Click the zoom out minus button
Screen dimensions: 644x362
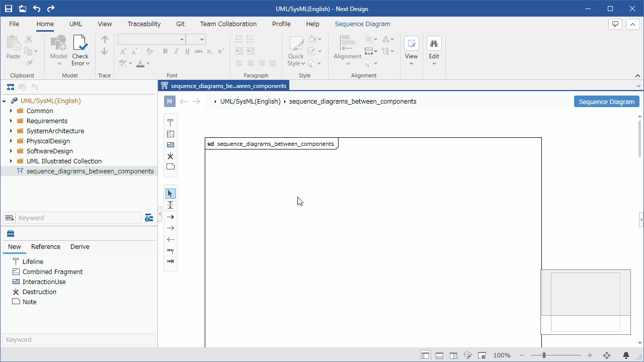(x=522, y=355)
